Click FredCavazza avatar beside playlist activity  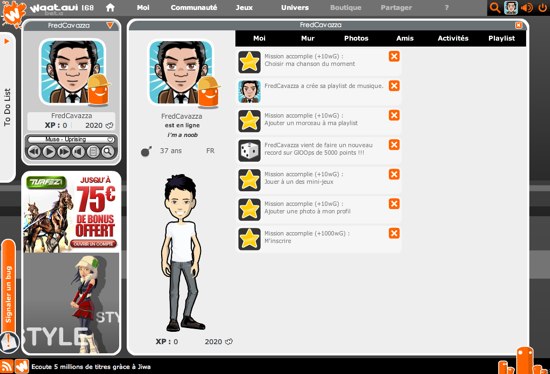click(x=249, y=92)
